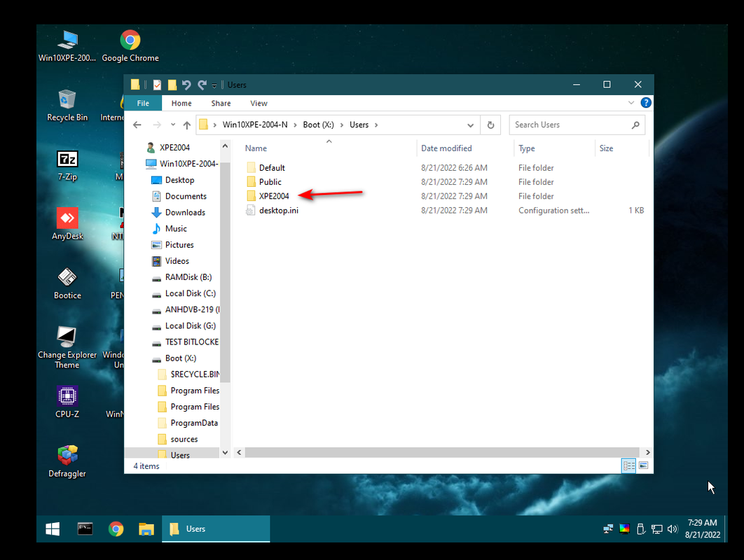Switch to the Share ribbon tab
Viewport: 744px width, 560px height.
click(221, 103)
